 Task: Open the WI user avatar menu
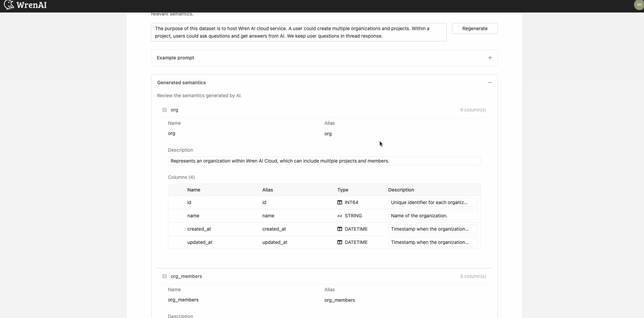coord(639,5)
